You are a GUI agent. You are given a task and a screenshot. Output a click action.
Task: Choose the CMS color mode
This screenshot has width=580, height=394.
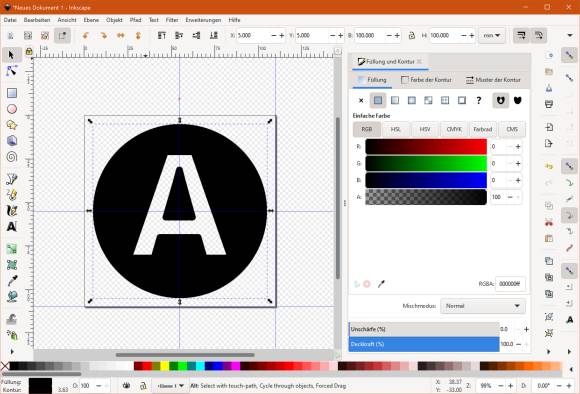tap(512, 129)
